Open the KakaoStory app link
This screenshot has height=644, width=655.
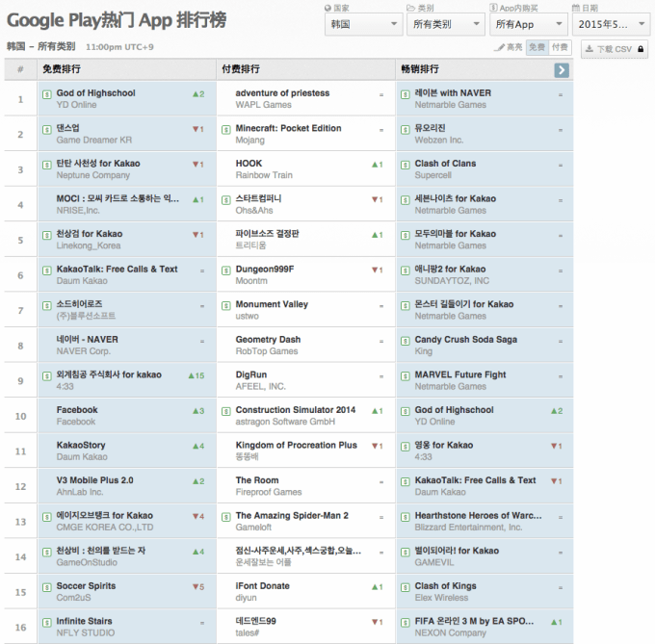coord(81,445)
